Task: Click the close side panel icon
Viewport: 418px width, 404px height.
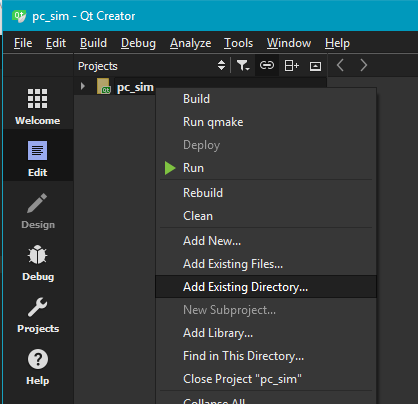Action: pos(315,66)
